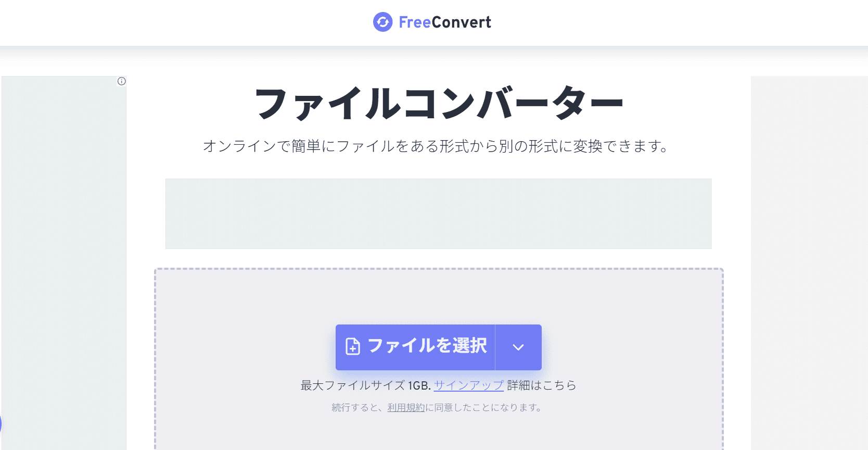Click the に同意したことになります text
This screenshot has width=868, height=450.
[484, 407]
